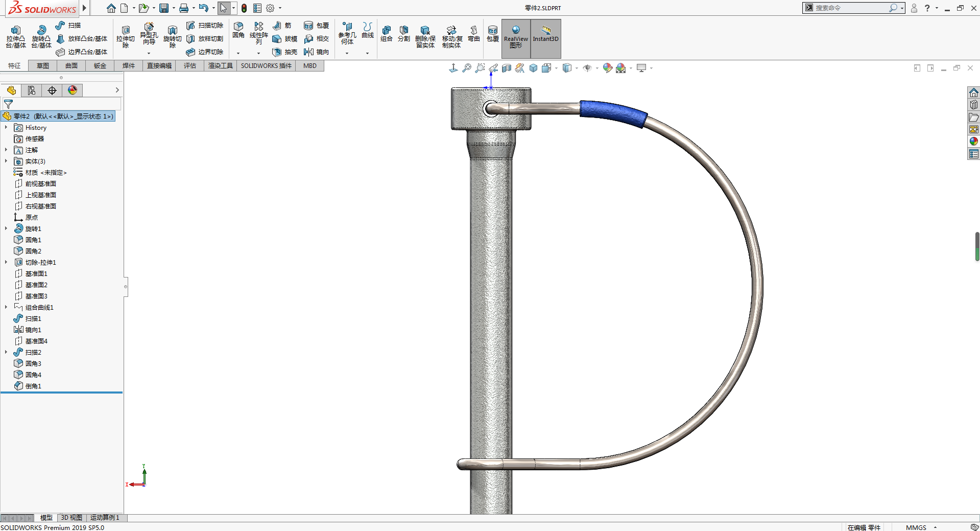The image size is (980, 531).
Task: Expand the 组合曲线1 feature node
Action: click(6, 307)
